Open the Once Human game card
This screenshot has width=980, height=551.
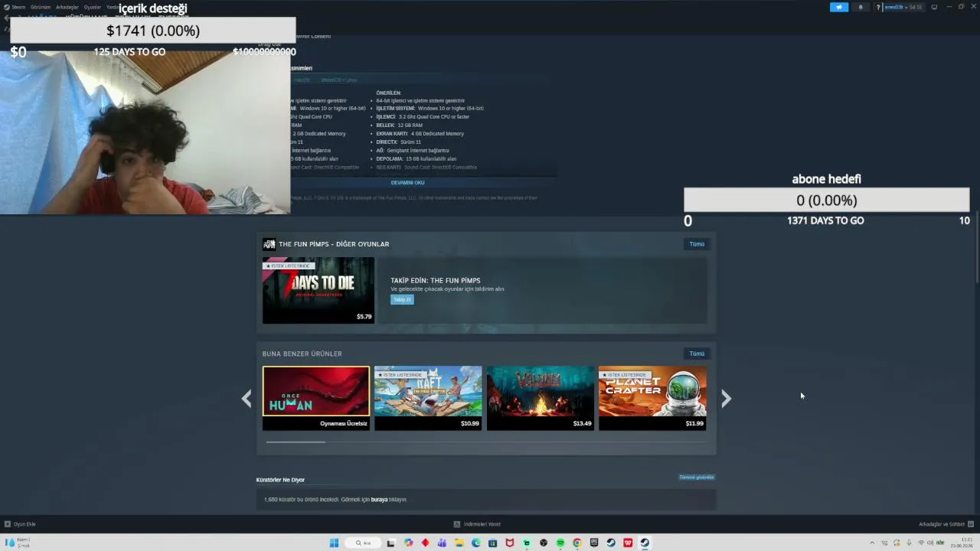coord(316,398)
